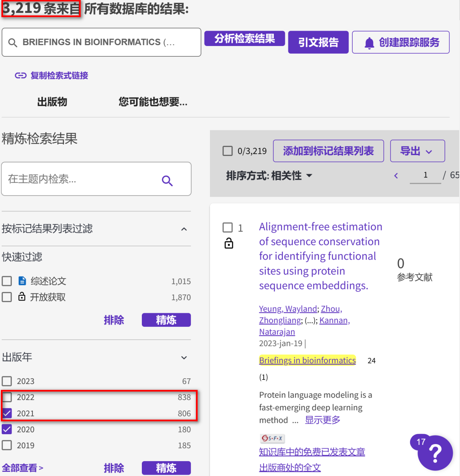
Task: Open the 导出 export dropdown
Action: point(417,150)
